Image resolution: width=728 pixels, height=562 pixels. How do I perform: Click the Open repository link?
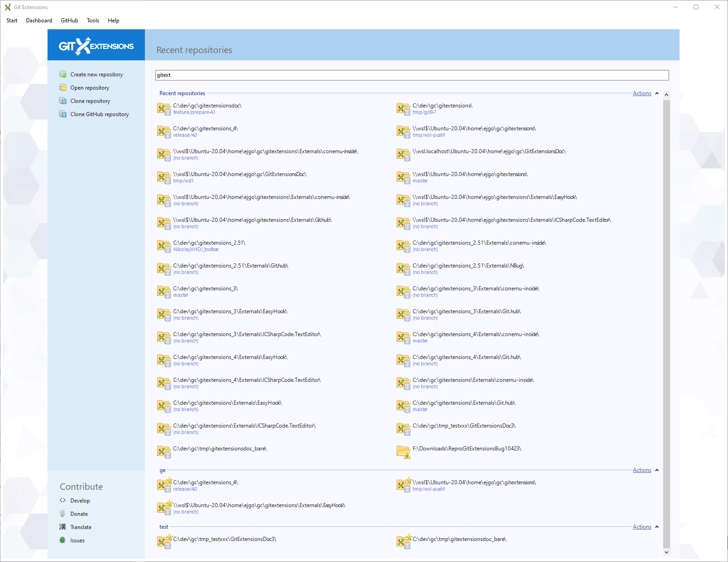pyautogui.click(x=90, y=88)
